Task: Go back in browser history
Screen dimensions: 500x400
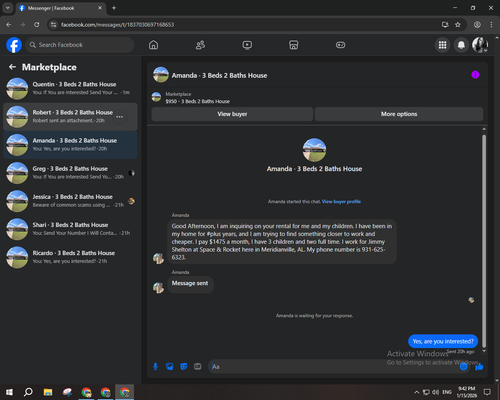Action: [9, 25]
